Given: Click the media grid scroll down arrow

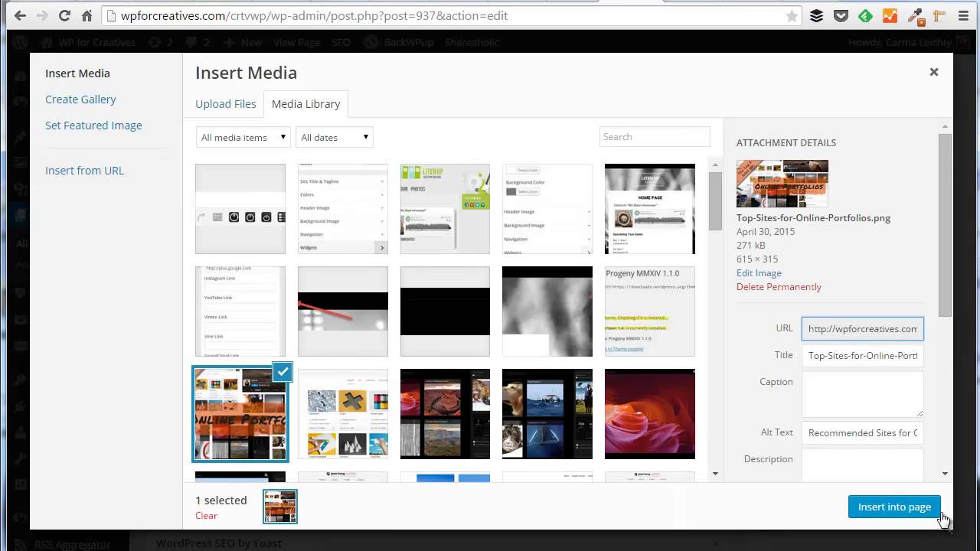Looking at the screenshot, I should (x=715, y=474).
